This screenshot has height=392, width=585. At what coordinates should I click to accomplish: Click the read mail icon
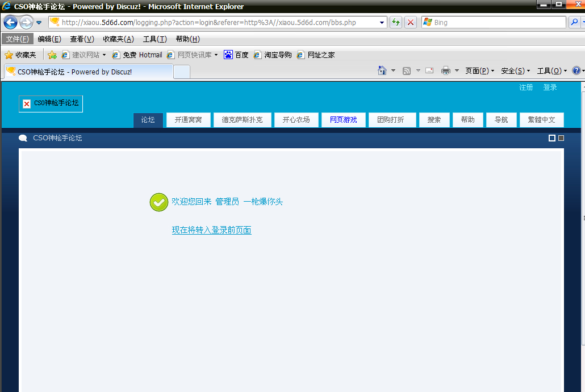pos(429,70)
